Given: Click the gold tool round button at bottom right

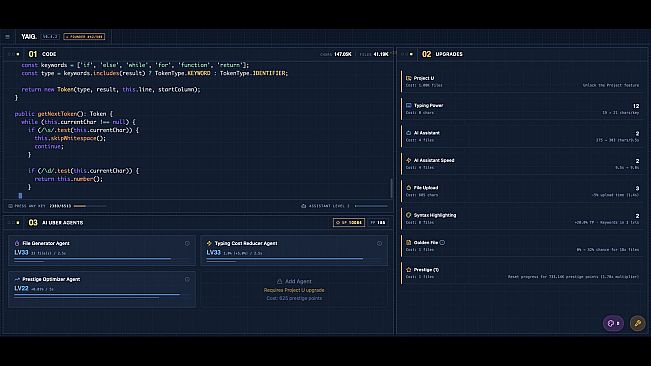Looking at the screenshot, I should (x=638, y=323).
